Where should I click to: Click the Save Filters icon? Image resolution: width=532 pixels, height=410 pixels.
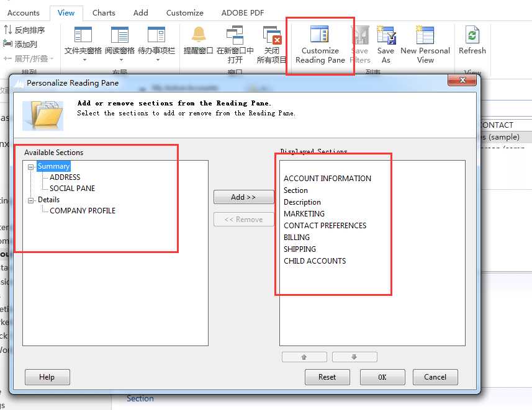tap(360, 35)
